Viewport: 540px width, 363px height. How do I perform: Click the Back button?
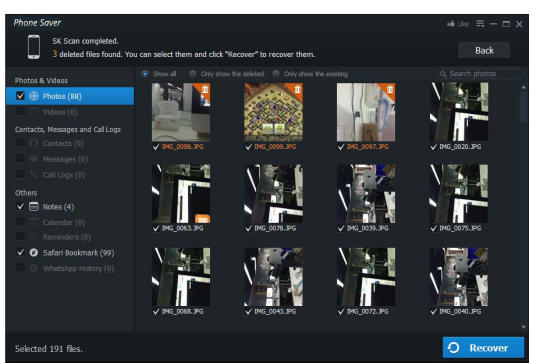pyautogui.click(x=484, y=51)
